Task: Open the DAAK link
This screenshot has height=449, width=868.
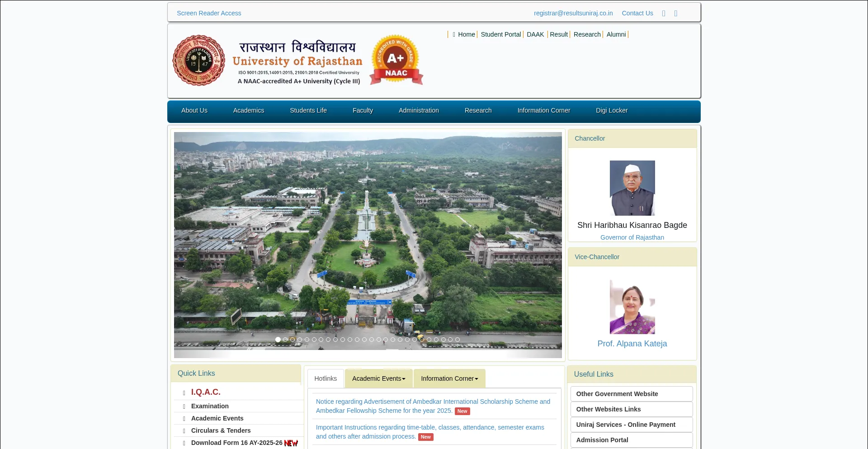Action: [535, 34]
